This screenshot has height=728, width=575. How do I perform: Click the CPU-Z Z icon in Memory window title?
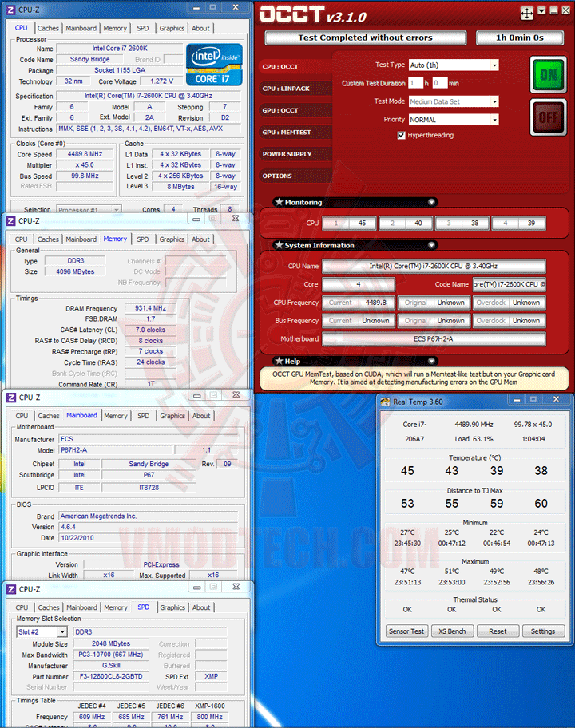[10, 221]
